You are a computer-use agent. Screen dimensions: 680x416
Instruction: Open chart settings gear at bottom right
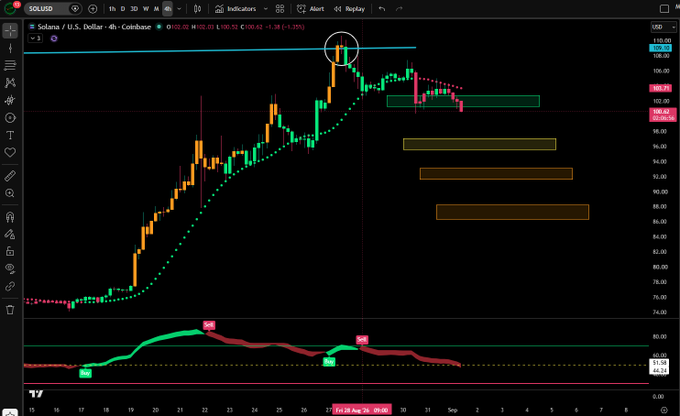click(664, 410)
